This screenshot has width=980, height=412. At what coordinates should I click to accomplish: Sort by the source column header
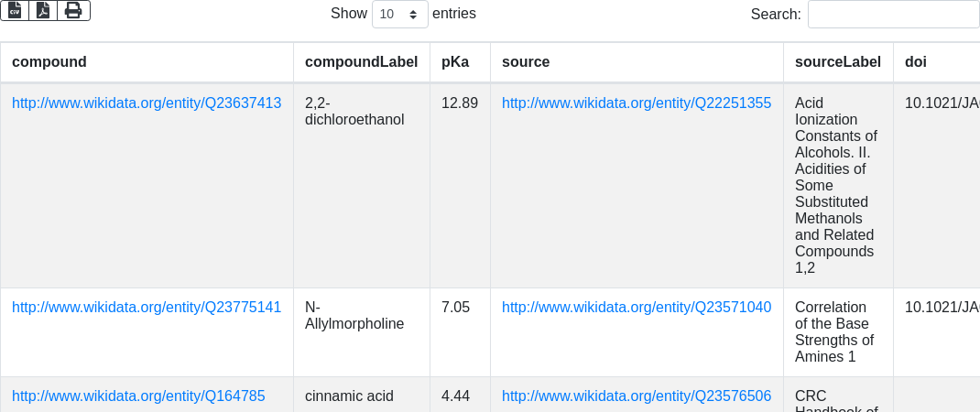click(526, 62)
